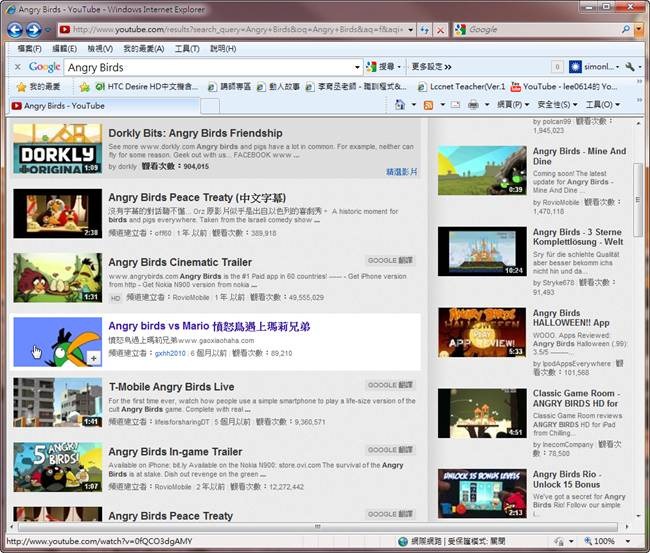
Task: Open the Angry Birds - Mine And Dine thumbnail
Action: pos(482,170)
